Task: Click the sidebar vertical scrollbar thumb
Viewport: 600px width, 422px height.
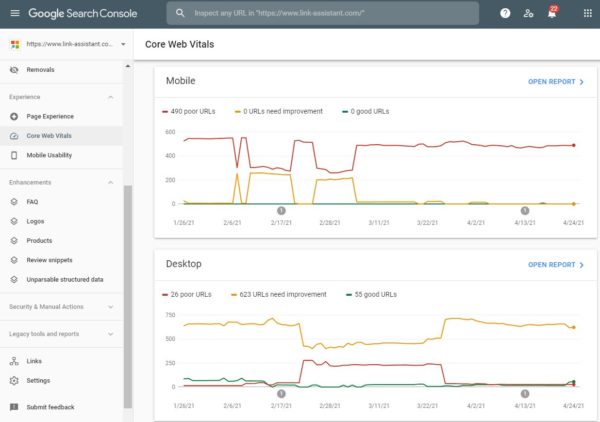Action: pos(128,297)
